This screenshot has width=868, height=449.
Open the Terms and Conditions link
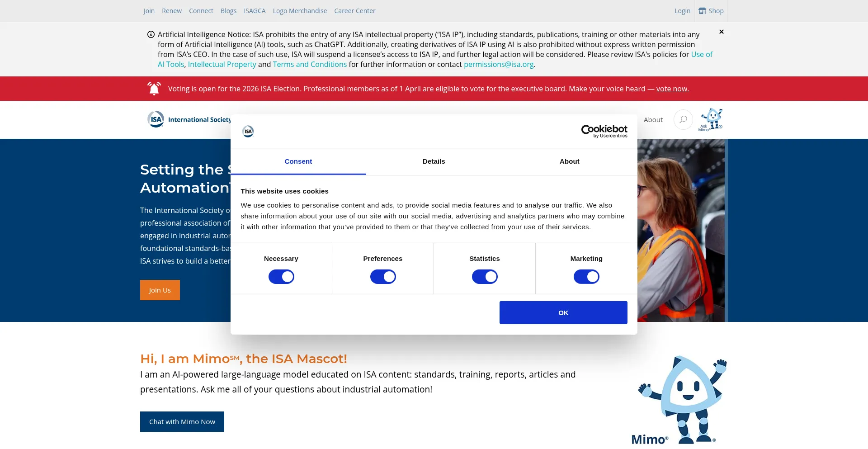click(310, 64)
